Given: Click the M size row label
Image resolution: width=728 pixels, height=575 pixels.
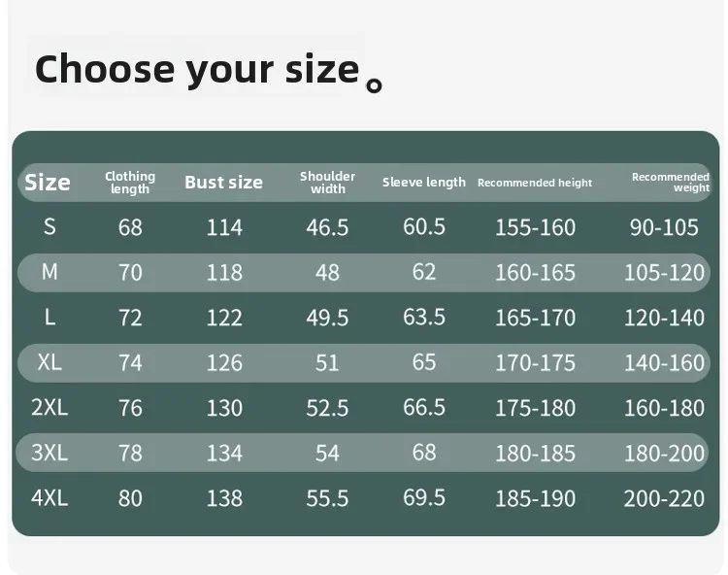Looking at the screenshot, I should (x=50, y=273).
